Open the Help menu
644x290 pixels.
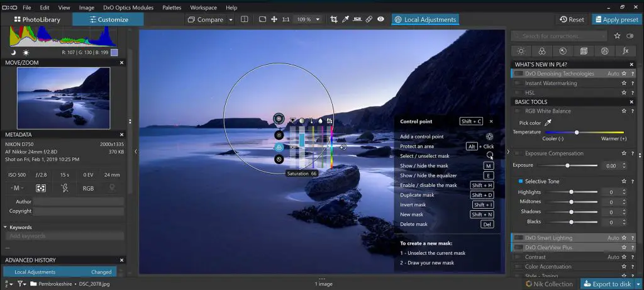[x=231, y=8]
